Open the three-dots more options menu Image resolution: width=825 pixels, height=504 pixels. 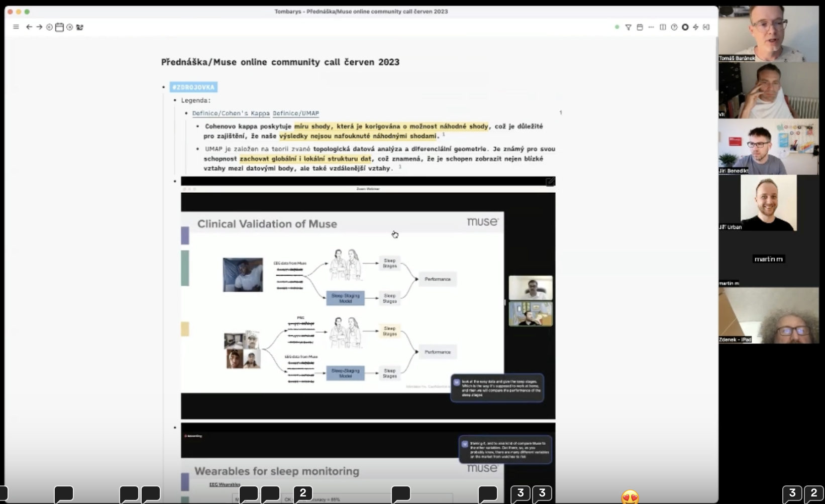point(651,27)
